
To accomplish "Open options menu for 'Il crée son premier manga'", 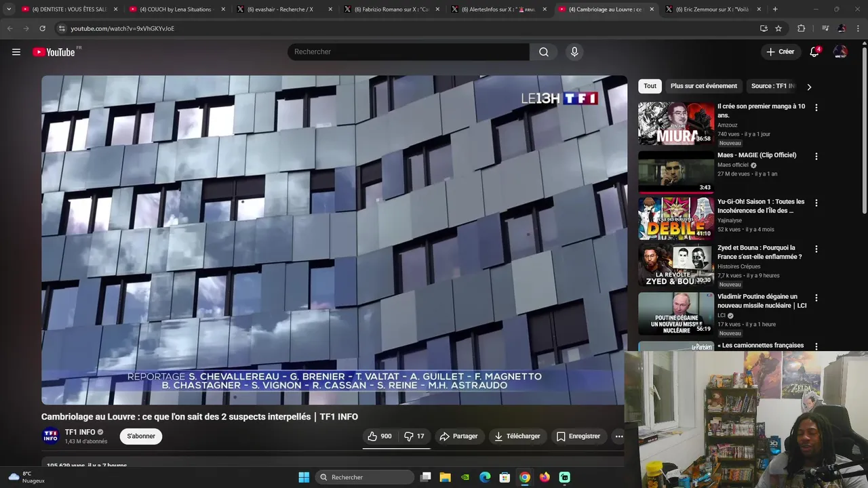I will pyautogui.click(x=816, y=108).
